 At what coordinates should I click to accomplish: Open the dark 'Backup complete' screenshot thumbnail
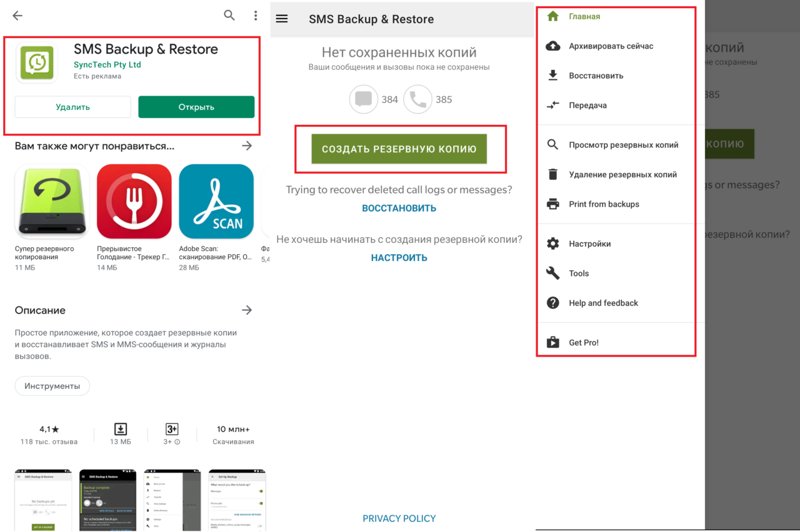pos(107,501)
